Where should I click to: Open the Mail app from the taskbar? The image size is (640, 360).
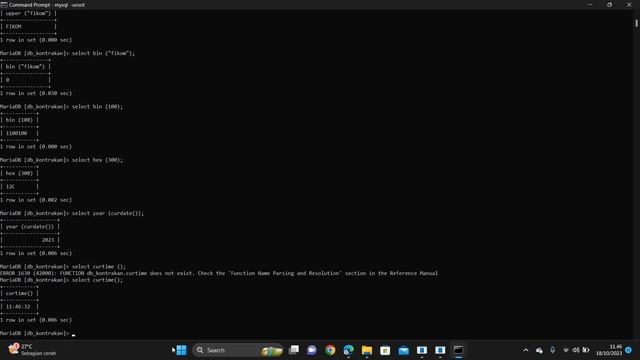pyautogui.click(x=403, y=350)
